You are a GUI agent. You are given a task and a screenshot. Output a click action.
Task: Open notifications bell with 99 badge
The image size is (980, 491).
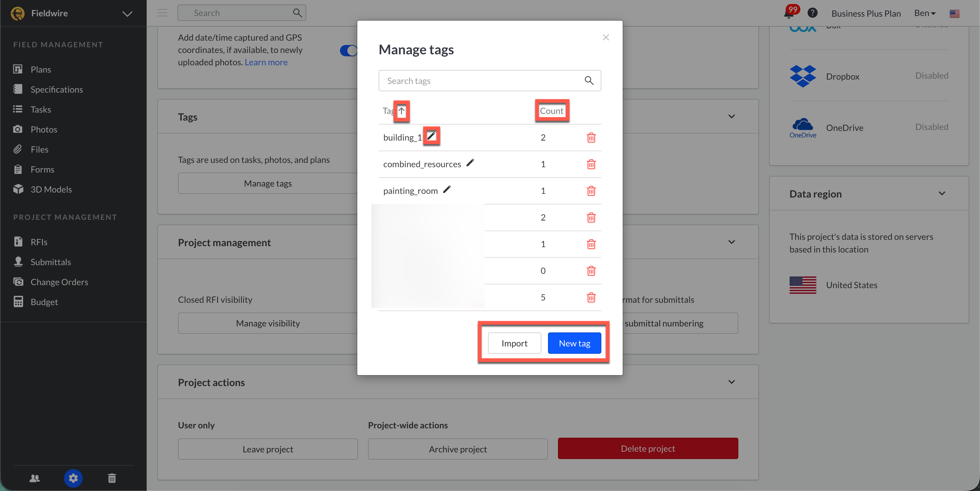click(x=789, y=14)
